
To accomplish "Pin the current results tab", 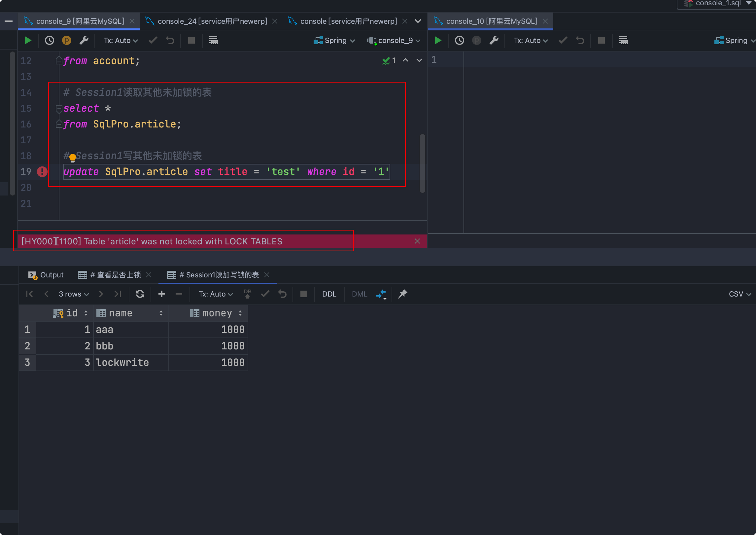I will click(x=403, y=294).
